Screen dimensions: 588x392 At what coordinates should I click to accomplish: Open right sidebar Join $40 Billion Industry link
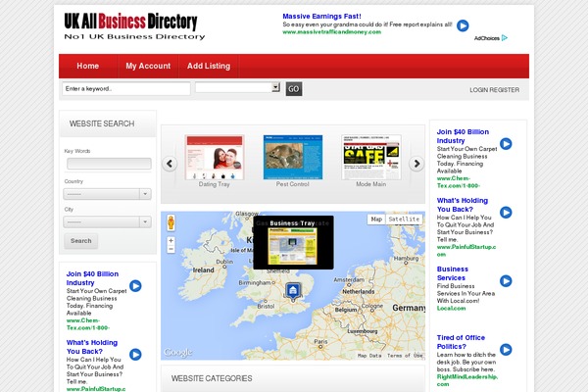point(463,136)
